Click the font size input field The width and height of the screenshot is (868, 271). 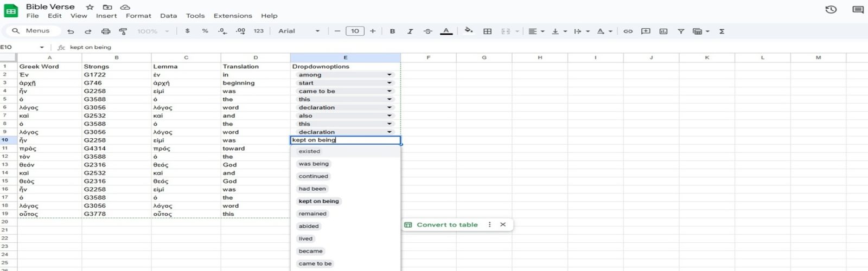pyautogui.click(x=355, y=31)
